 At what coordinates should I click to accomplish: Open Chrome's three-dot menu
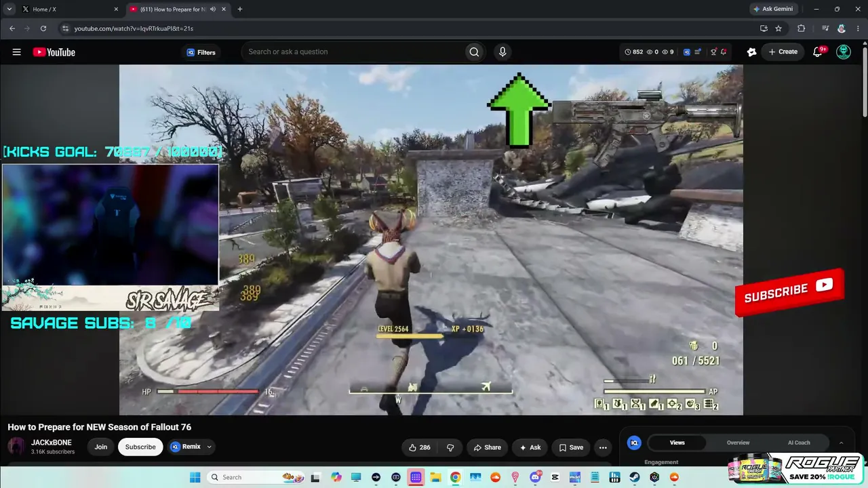pyautogui.click(x=857, y=28)
